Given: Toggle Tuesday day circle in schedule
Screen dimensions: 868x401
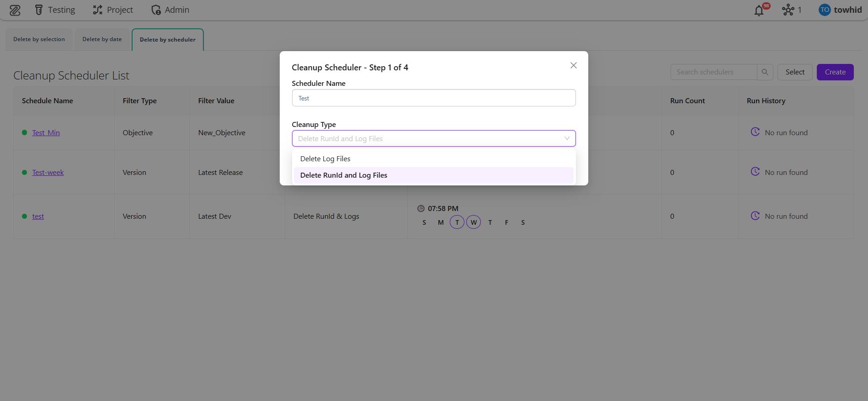Looking at the screenshot, I should click(x=457, y=222).
